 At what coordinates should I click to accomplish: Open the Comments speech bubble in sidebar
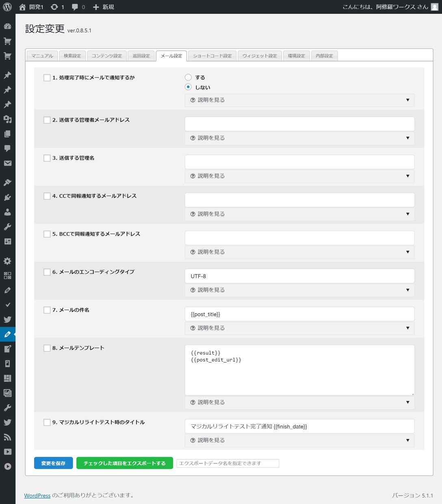coord(7,148)
